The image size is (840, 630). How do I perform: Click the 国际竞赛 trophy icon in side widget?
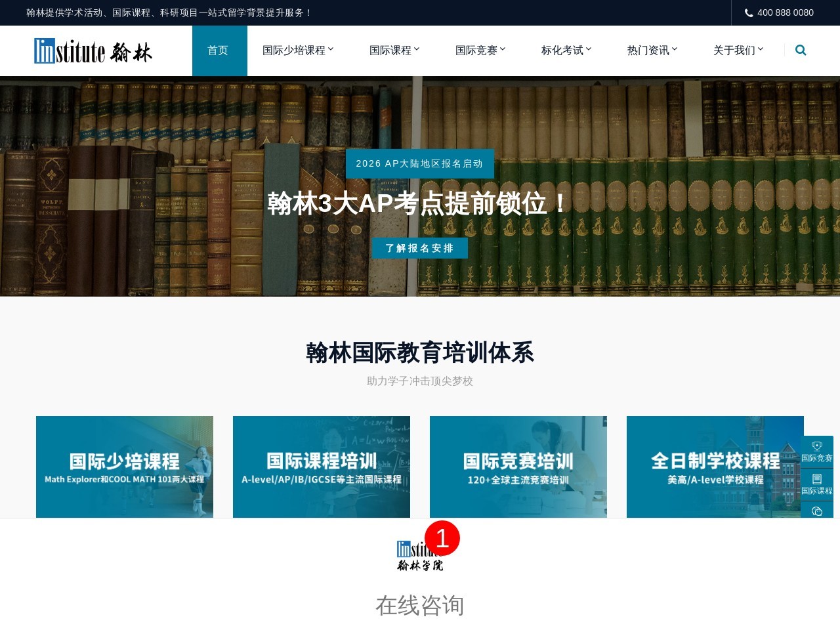click(x=817, y=446)
